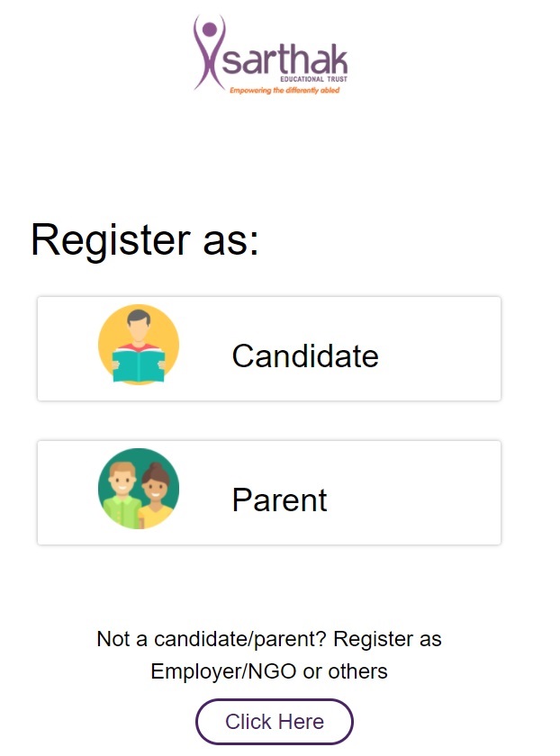Viewport: 560px width, 756px height.
Task: Click the Parent label text
Action: click(x=281, y=500)
